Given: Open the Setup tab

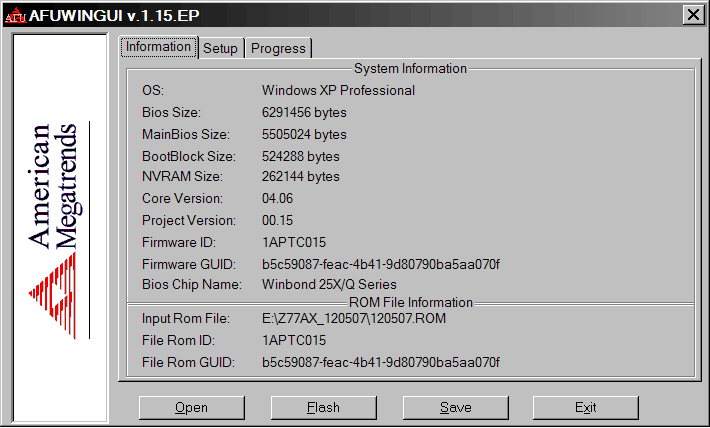Looking at the screenshot, I should [x=221, y=48].
